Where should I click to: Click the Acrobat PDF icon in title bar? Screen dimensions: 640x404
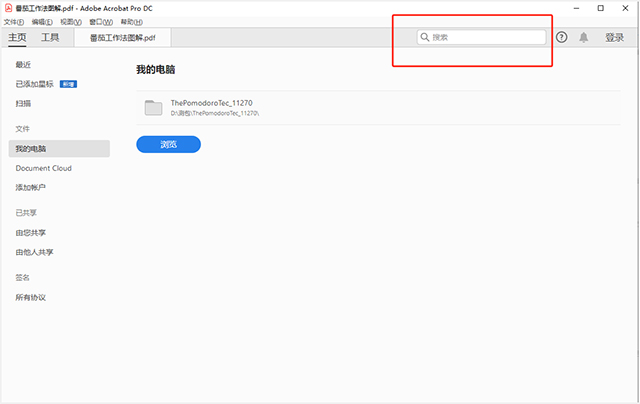click(8, 8)
